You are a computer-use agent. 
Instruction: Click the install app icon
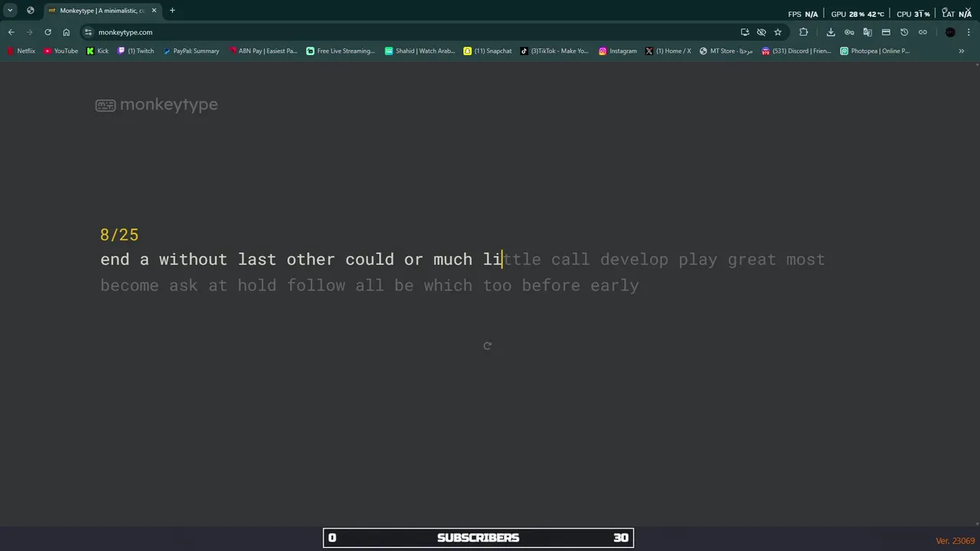tap(744, 32)
